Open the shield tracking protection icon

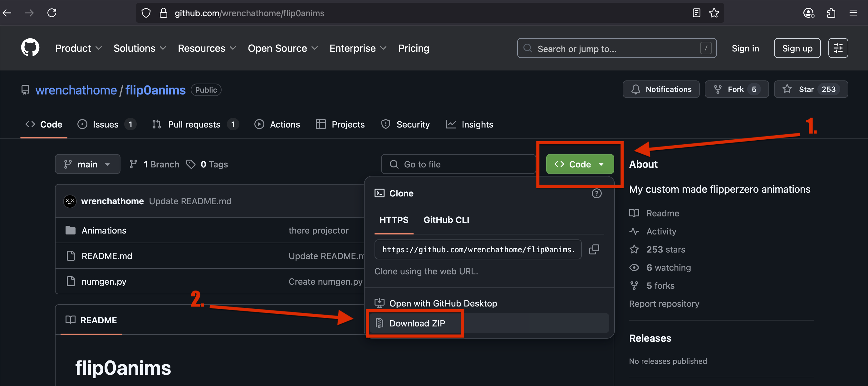tap(146, 13)
